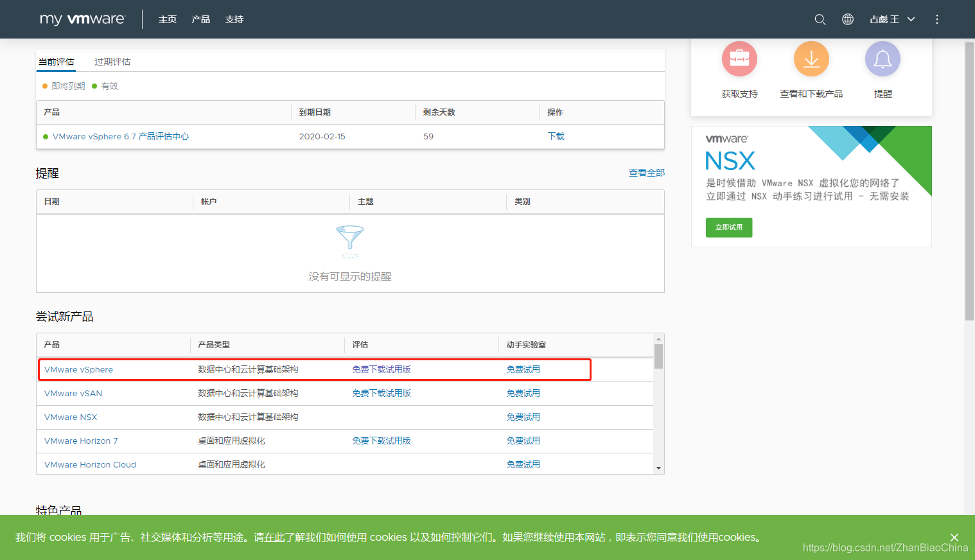Image resolution: width=975 pixels, height=560 pixels.
Task: Click the 帐户 column header
Action: tap(209, 202)
